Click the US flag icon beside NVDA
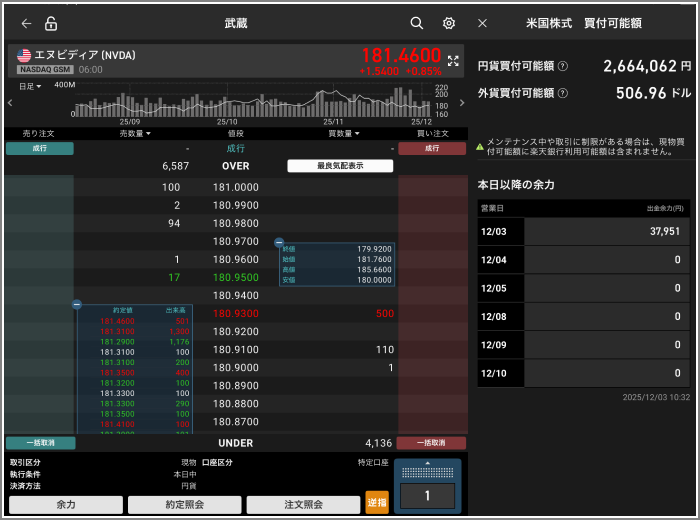Image resolution: width=700 pixels, height=520 pixels. pyautogui.click(x=24, y=55)
